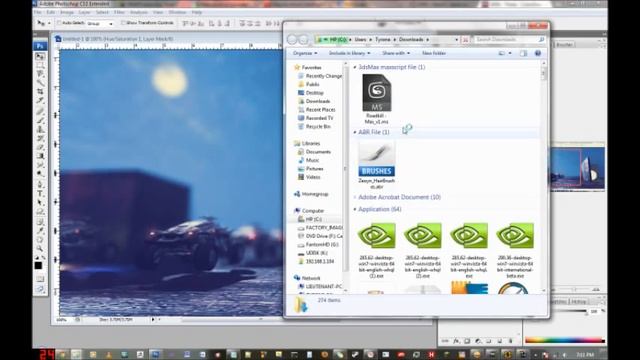Select the Zoom tool
Image resolution: width=640 pixels, height=360 pixels.
(x=40, y=249)
